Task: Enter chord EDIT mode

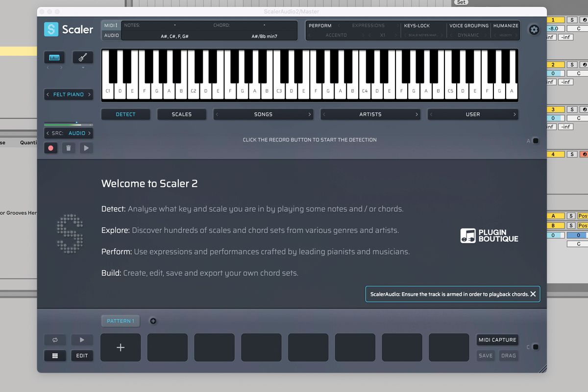Action: [82, 356]
